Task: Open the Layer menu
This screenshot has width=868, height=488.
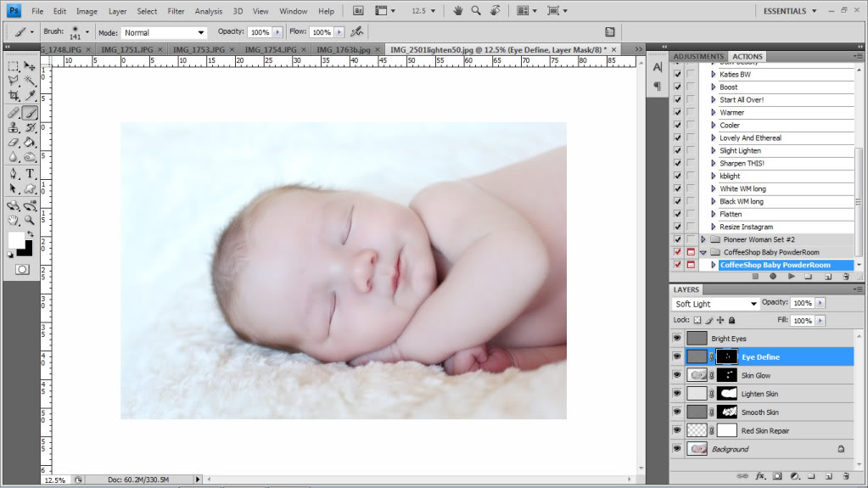Action: (x=117, y=11)
